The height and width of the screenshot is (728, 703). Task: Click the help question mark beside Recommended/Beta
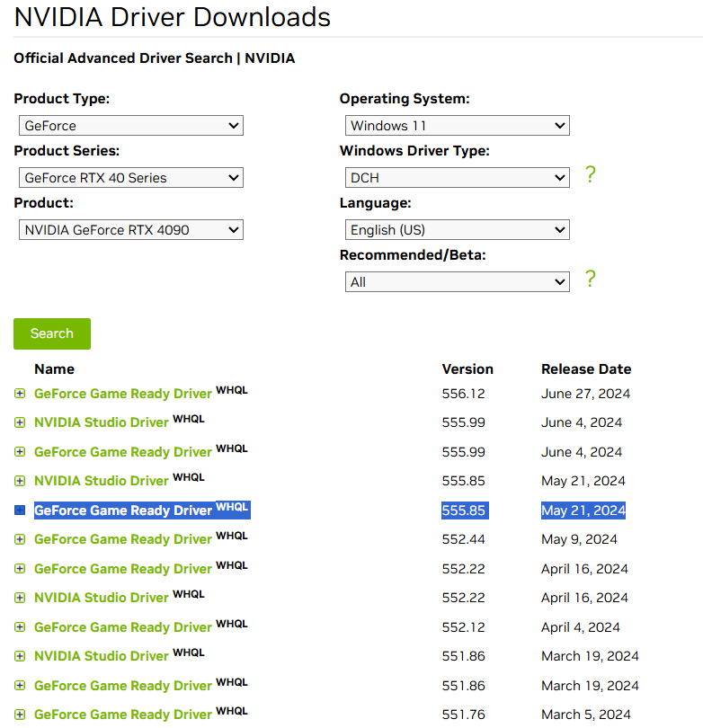[590, 280]
